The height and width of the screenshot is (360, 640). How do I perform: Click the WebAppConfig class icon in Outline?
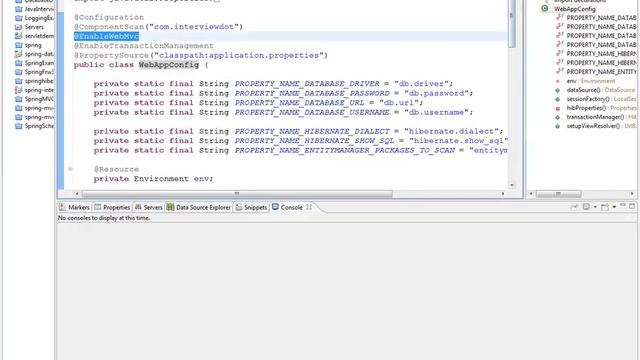544,9
